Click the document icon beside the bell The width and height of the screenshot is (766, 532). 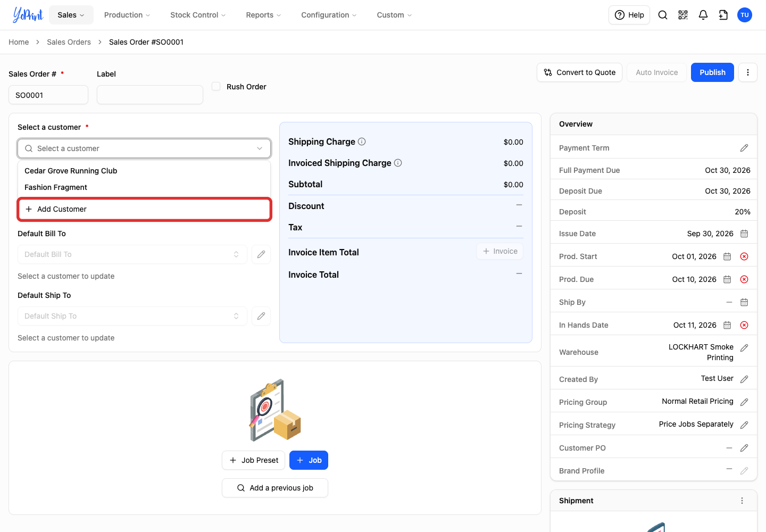tap(723, 15)
